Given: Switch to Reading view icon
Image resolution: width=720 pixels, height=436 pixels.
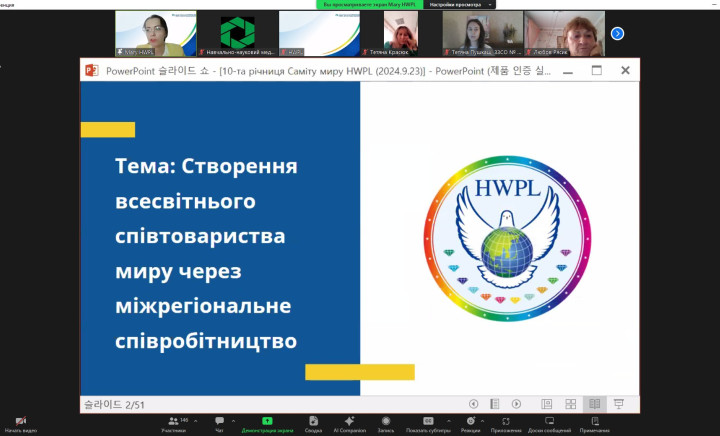Looking at the screenshot, I should click(x=595, y=404).
